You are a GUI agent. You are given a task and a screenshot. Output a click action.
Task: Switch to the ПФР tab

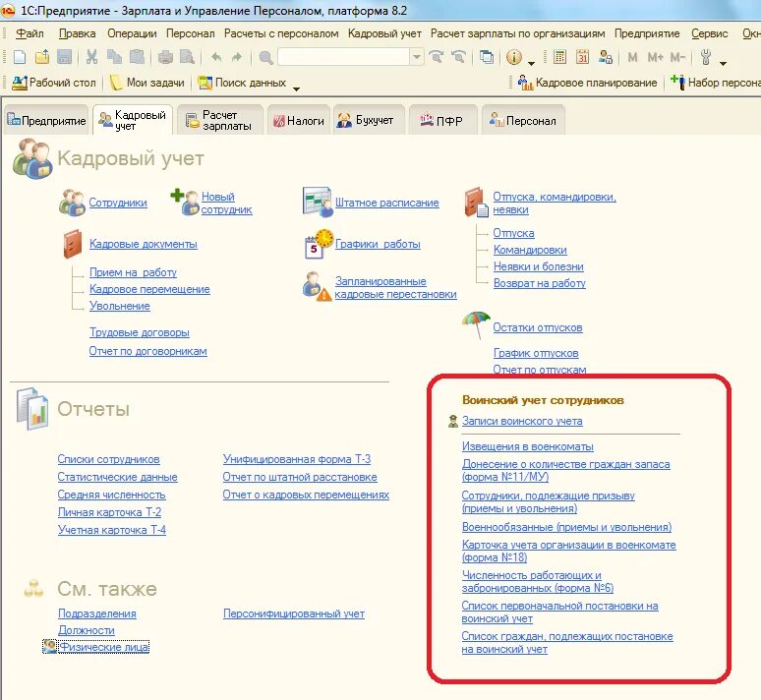(x=441, y=120)
